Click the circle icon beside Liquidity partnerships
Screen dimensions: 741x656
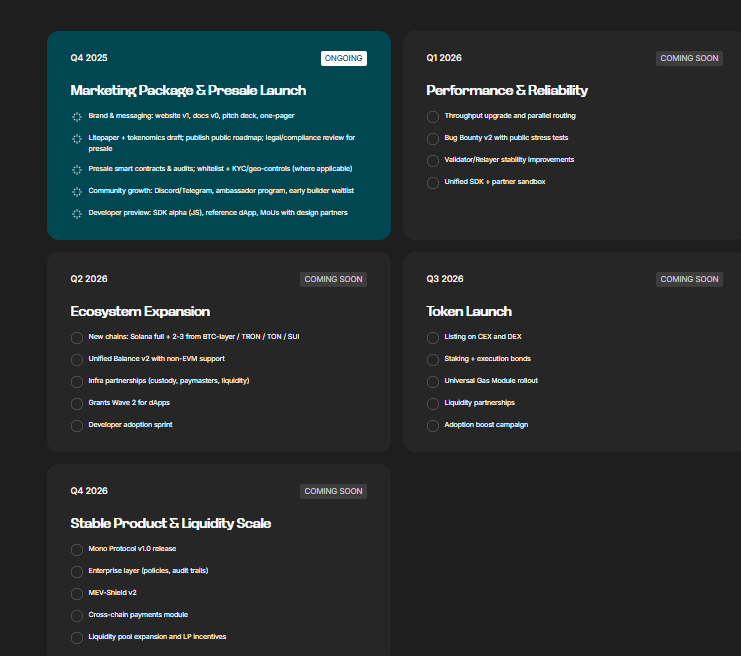point(433,404)
